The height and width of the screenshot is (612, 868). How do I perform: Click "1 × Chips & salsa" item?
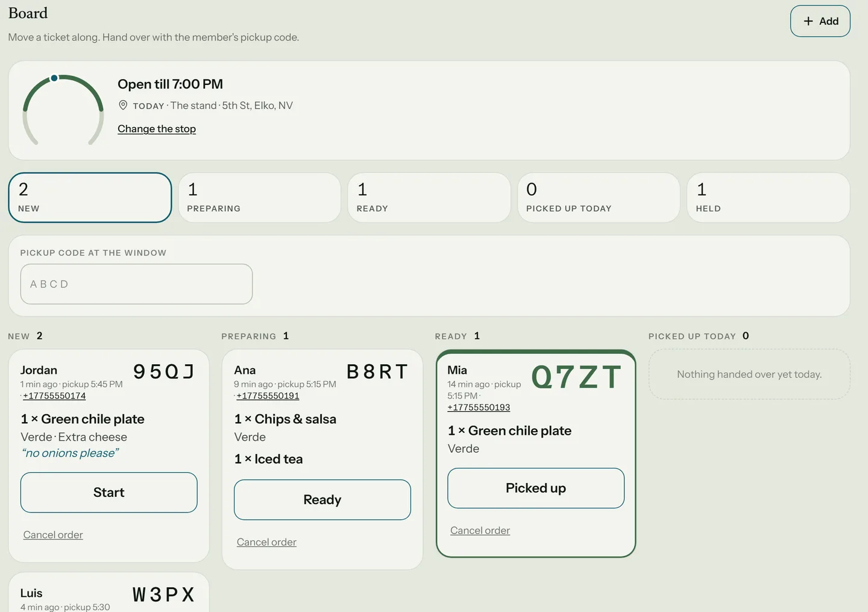[285, 420]
